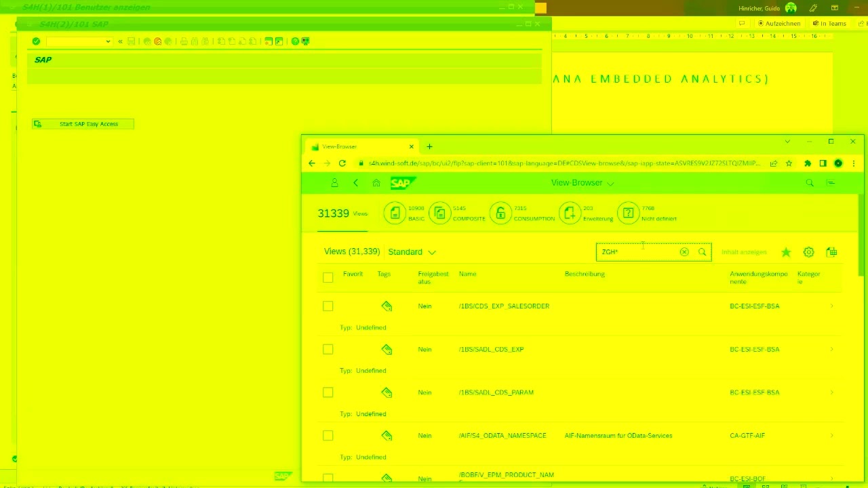Open browser tab search chevron
868x488 pixels.
[x=787, y=142]
